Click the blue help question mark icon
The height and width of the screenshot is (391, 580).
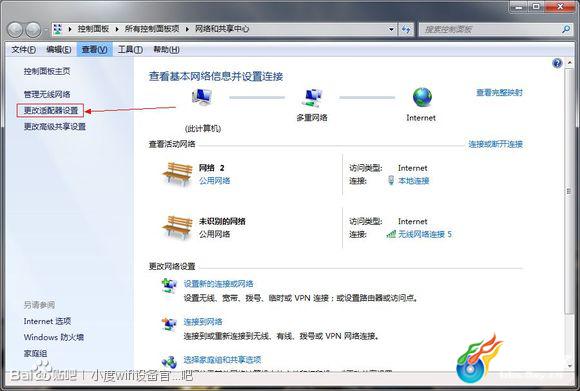[557, 63]
